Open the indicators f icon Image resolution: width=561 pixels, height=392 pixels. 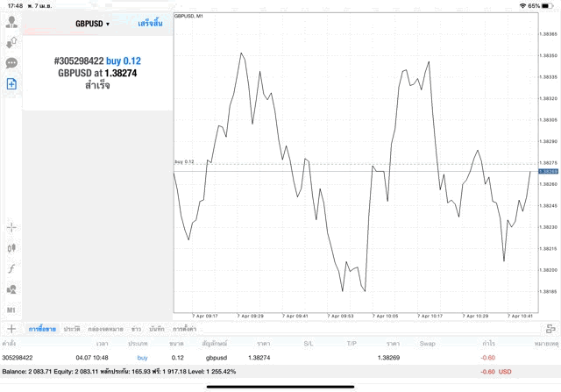point(11,268)
